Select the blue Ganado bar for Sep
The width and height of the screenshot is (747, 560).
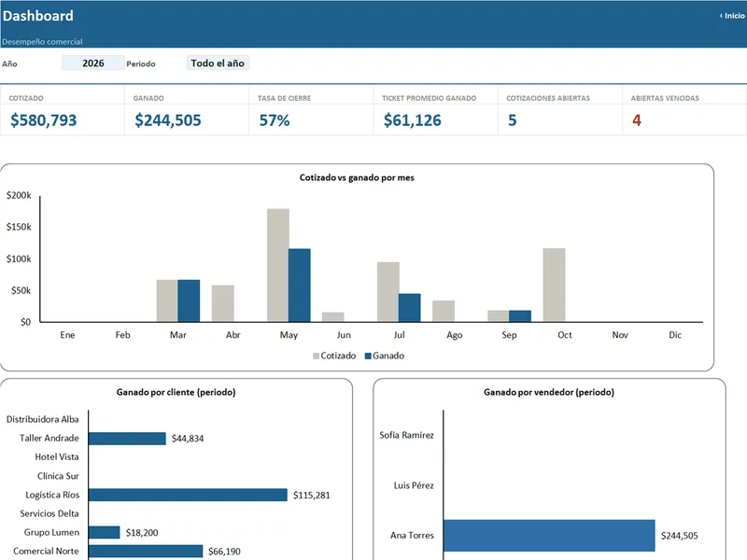(520, 316)
